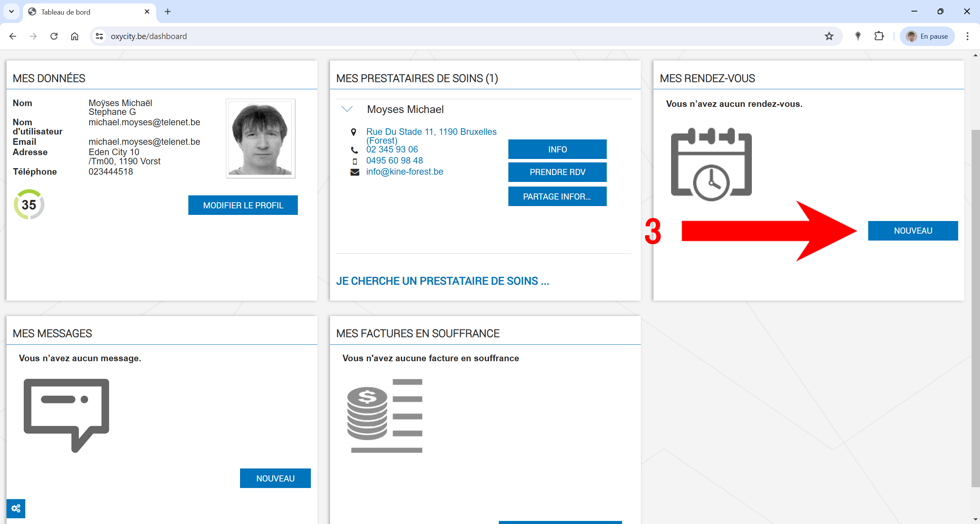Open a new browser tab
This screenshot has width=980, height=524.
tap(168, 11)
